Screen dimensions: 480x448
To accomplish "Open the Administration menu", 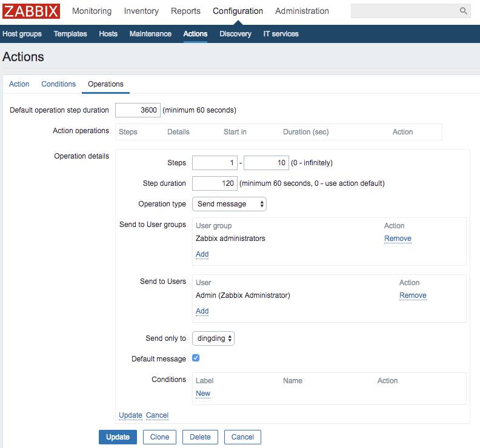I will tap(302, 11).
